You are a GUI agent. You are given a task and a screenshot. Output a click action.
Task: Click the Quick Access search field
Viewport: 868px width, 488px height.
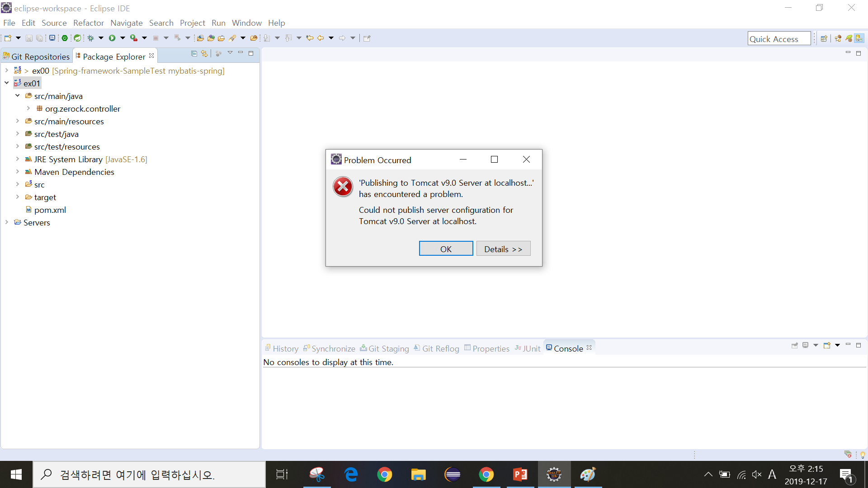778,39
